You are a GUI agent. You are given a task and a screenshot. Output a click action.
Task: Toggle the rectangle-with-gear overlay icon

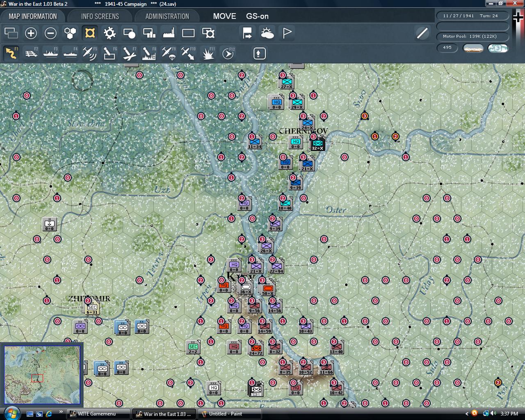coord(208,33)
